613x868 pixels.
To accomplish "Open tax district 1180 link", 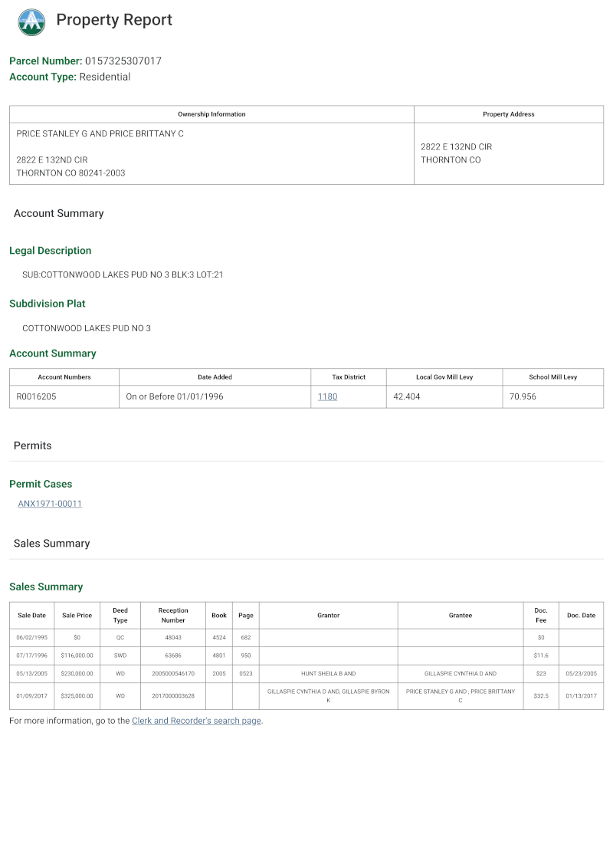I will pyautogui.click(x=327, y=396).
